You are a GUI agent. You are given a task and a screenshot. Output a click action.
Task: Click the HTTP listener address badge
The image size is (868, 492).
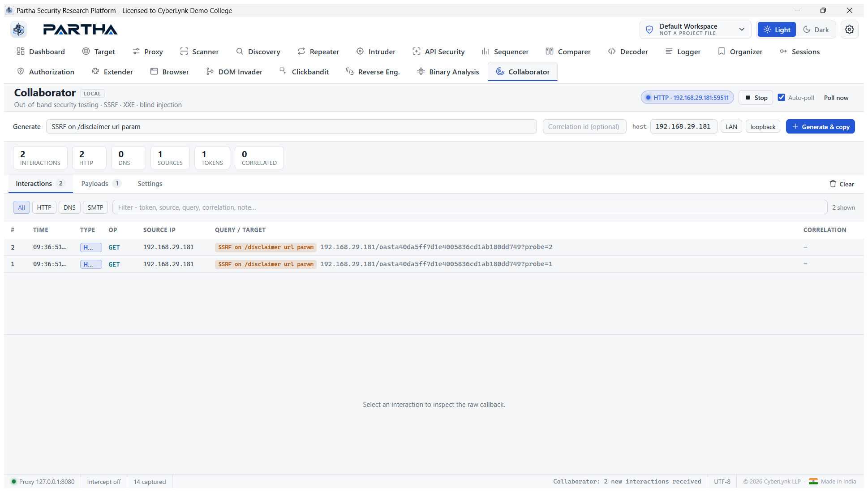pyautogui.click(x=688, y=98)
